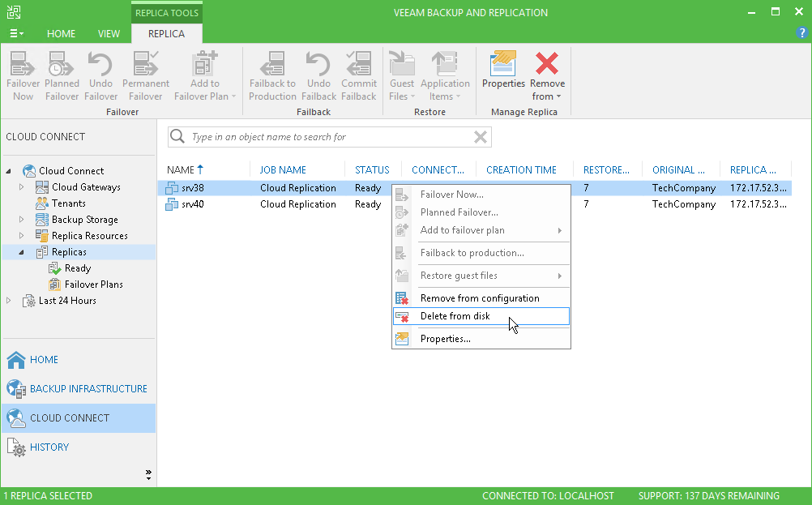The width and height of the screenshot is (812, 505).
Task: Sort the list by JOB NAME column
Action: coord(283,170)
